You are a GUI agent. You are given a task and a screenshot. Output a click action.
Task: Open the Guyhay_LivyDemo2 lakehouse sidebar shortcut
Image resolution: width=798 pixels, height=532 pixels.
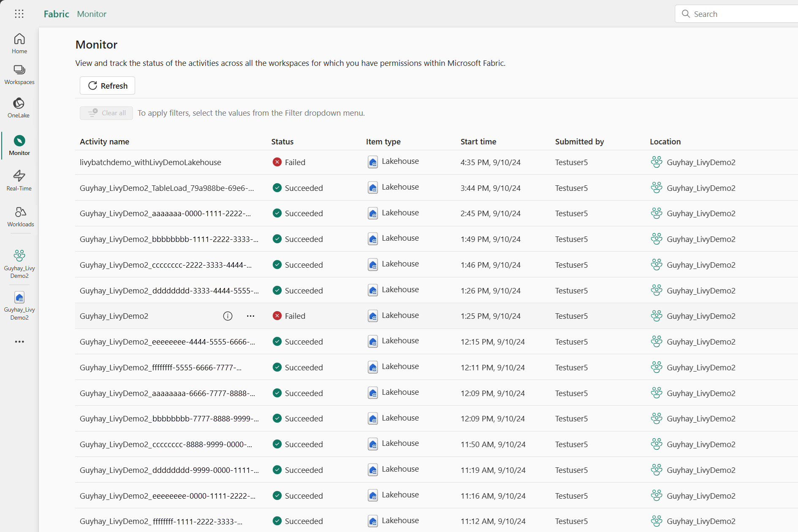click(x=19, y=305)
